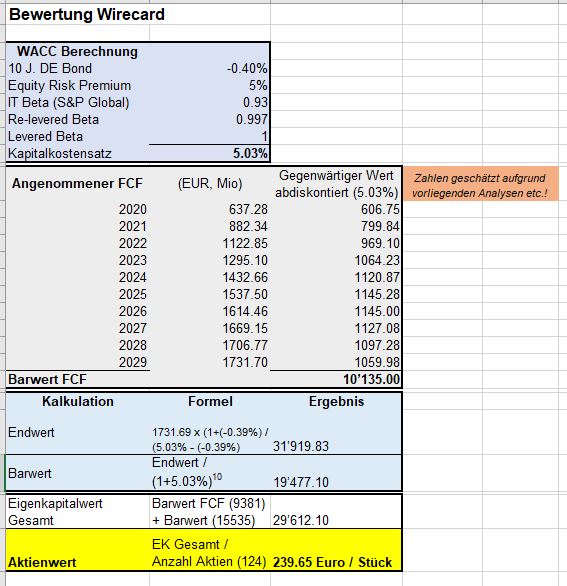The image size is (567, 586).
Task: Click the 'WACC Berechnung' header cell
Action: [x=77, y=52]
